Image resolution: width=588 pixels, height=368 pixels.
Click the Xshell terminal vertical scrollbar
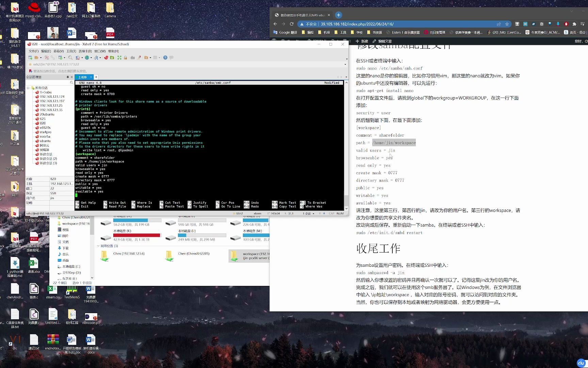coord(346,145)
